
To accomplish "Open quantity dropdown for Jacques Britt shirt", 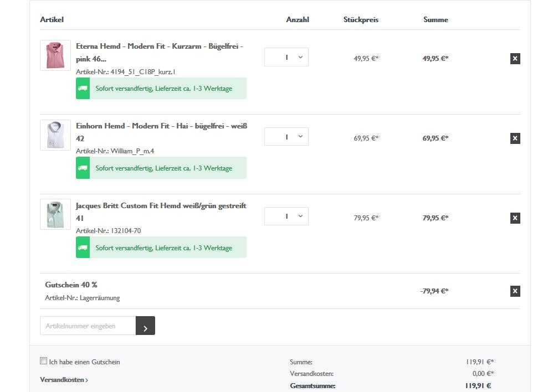I will pyautogui.click(x=286, y=216).
